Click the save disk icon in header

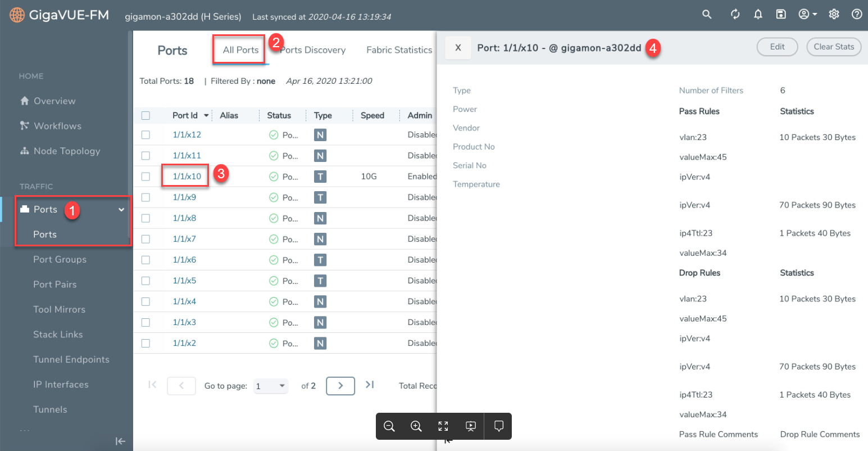click(781, 15)
